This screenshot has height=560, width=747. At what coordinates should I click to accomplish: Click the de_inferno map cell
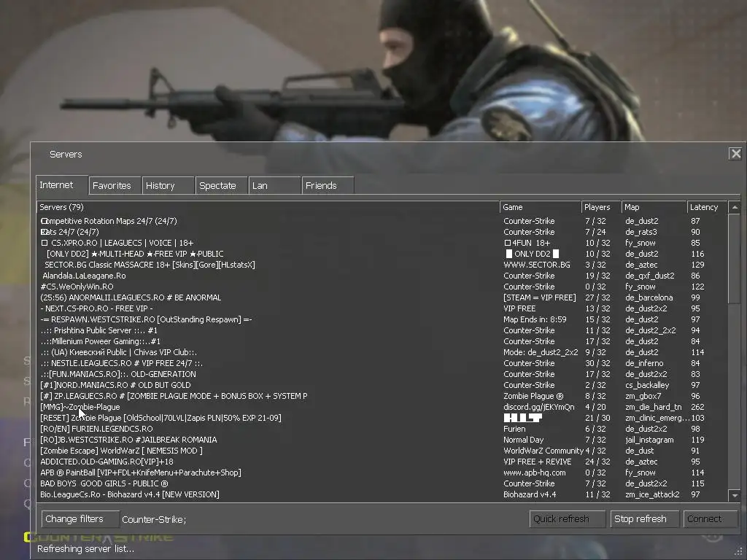(x=644, y=363)
